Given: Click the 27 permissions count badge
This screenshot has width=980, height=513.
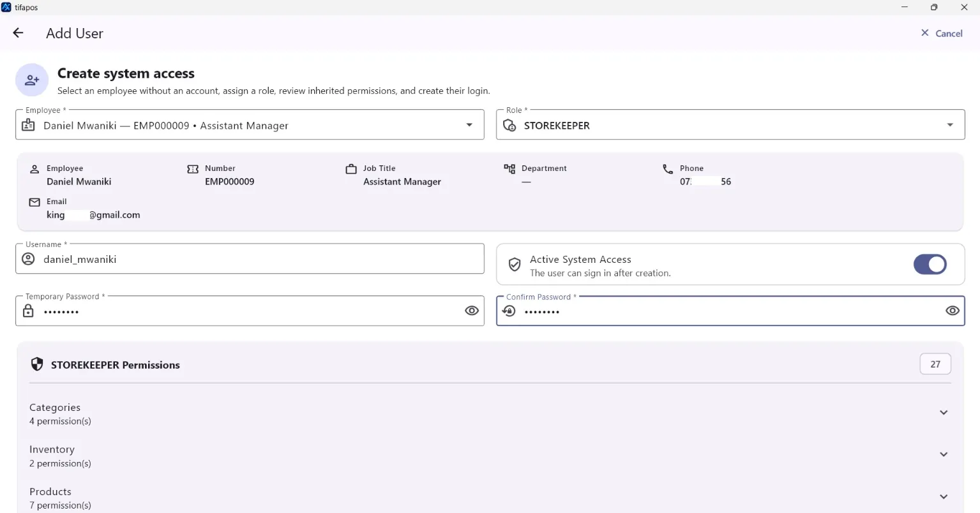Looking at the screenshot, I should point(935,364).
